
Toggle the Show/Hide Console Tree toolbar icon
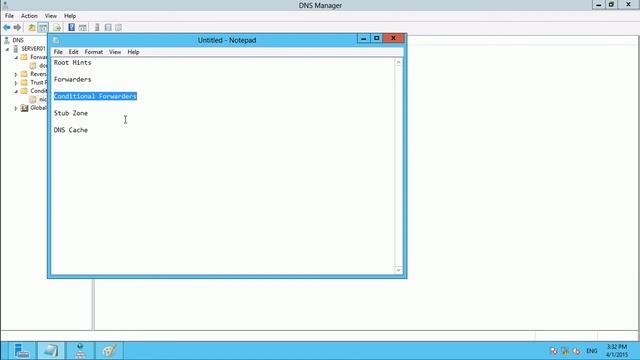click(42, 27)
